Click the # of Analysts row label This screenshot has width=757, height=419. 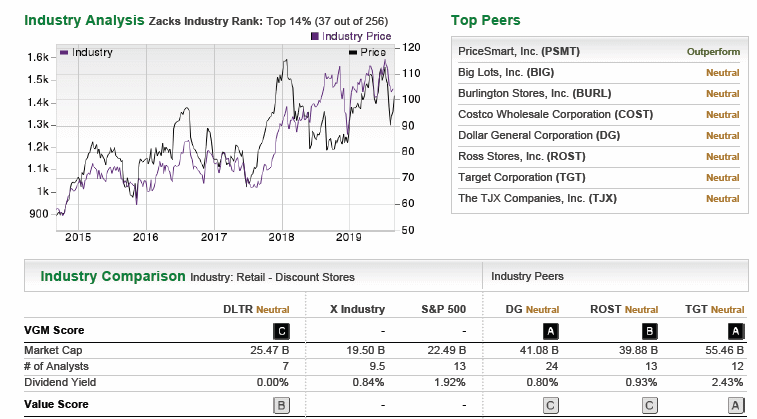coord(56,366)
